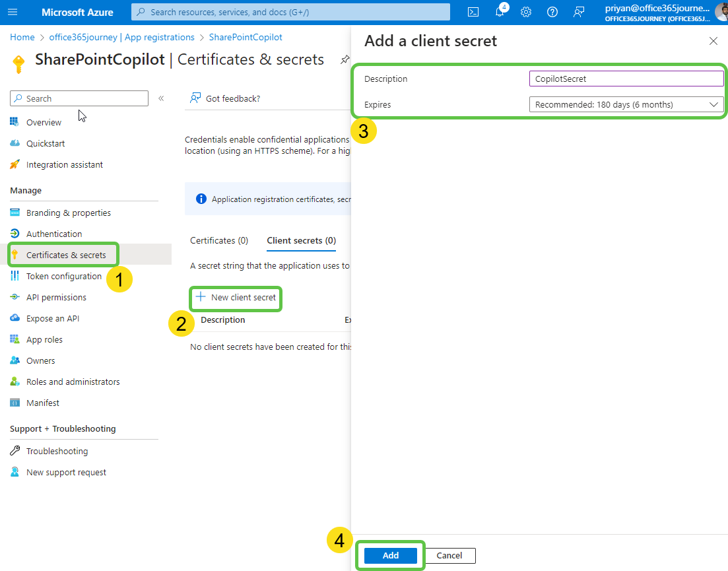Viewport: 728px width, 571px height.
Task: Launch Cloud Shell from the top bar
Action: click(x=473, y=12)
